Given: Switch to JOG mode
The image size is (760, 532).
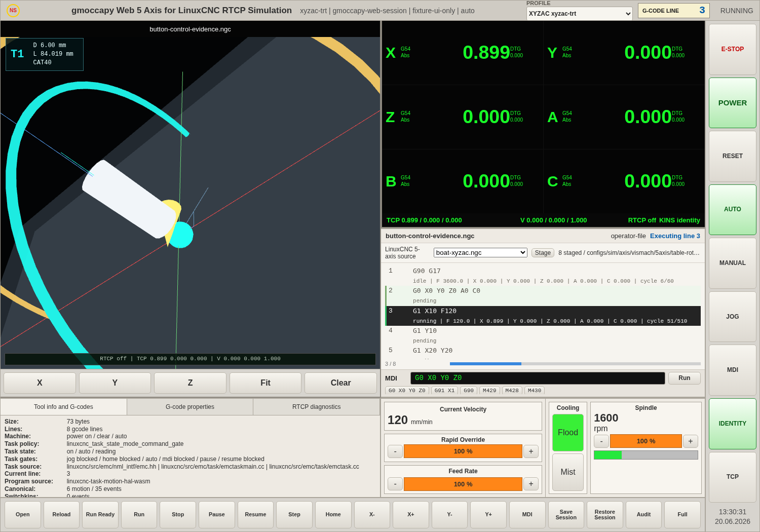Looking at the screenshot, I should coord(733,317).
